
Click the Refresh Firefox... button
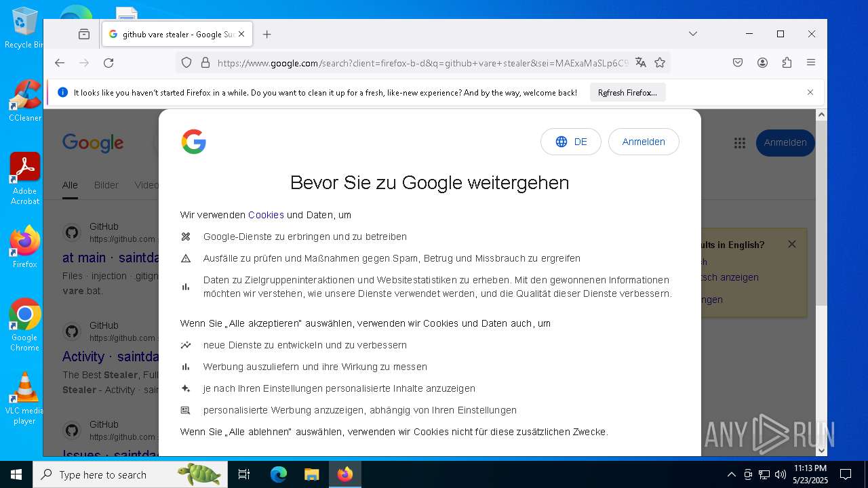pyautogui.click(x=627, y=92)
